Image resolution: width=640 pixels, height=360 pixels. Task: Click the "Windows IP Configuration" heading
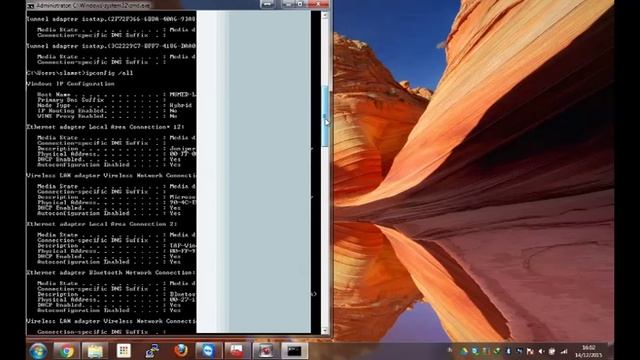(x=70, y=84)
